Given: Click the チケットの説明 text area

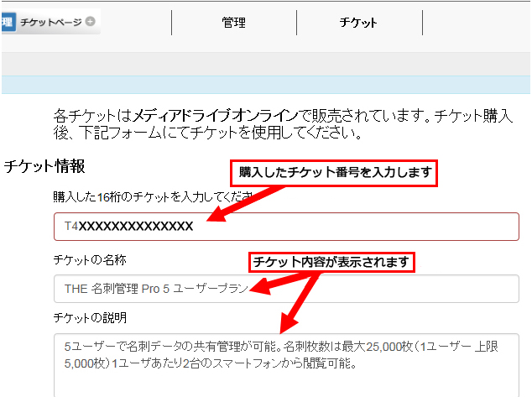Looking at the screenshot, I should 286,365.
